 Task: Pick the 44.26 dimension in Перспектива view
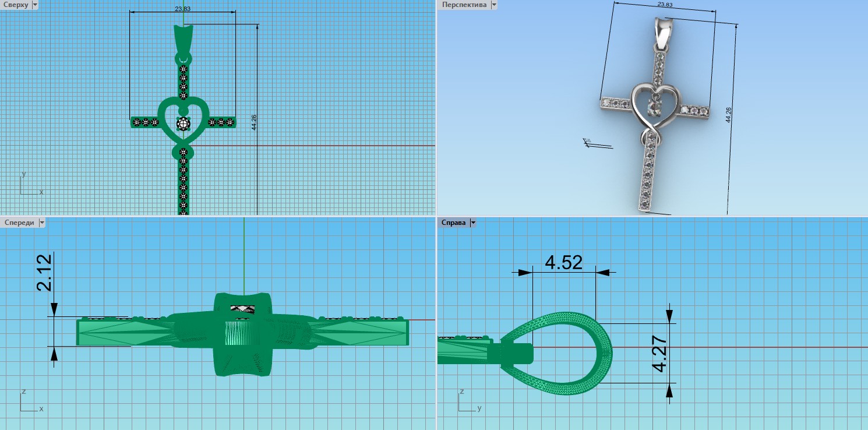pyautogui.click(x=729, y=114)
